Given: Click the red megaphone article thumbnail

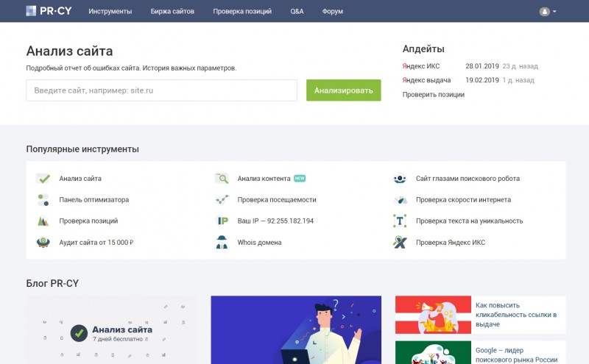Looking at the screenshot, I should click(x=433, y=315).
